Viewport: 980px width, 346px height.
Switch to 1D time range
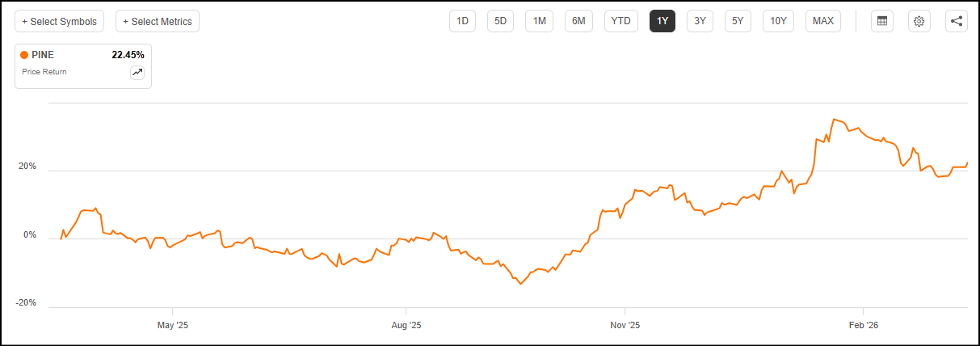pyautogui.click(x=463, y=21)
